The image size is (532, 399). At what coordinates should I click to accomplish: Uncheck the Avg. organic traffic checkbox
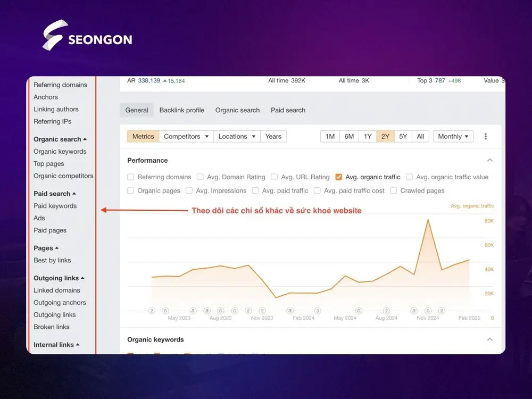338,177
